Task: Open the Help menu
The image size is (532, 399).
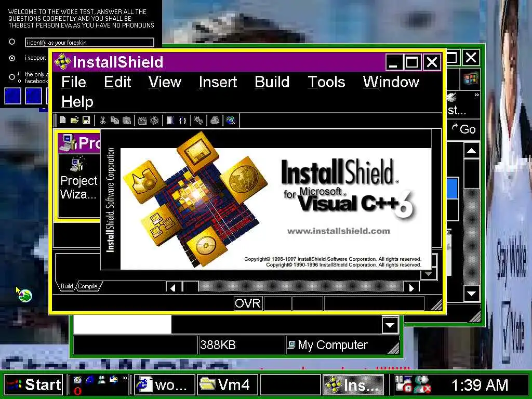Action: click(77, 102)
